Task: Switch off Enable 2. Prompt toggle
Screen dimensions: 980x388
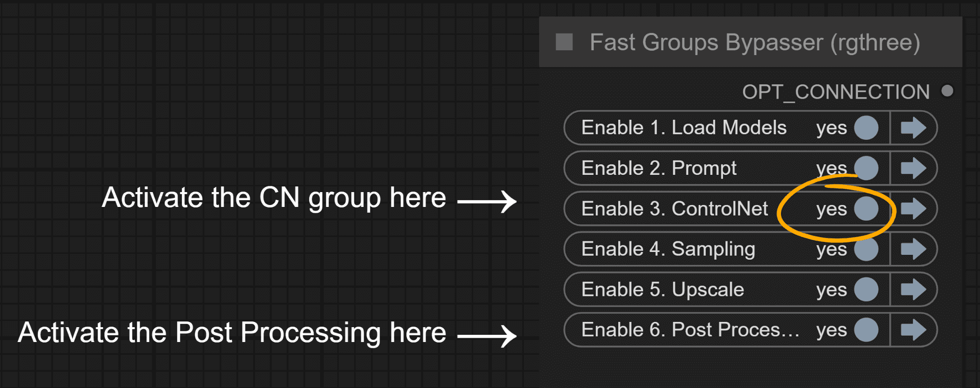Action: pos(866,168)
